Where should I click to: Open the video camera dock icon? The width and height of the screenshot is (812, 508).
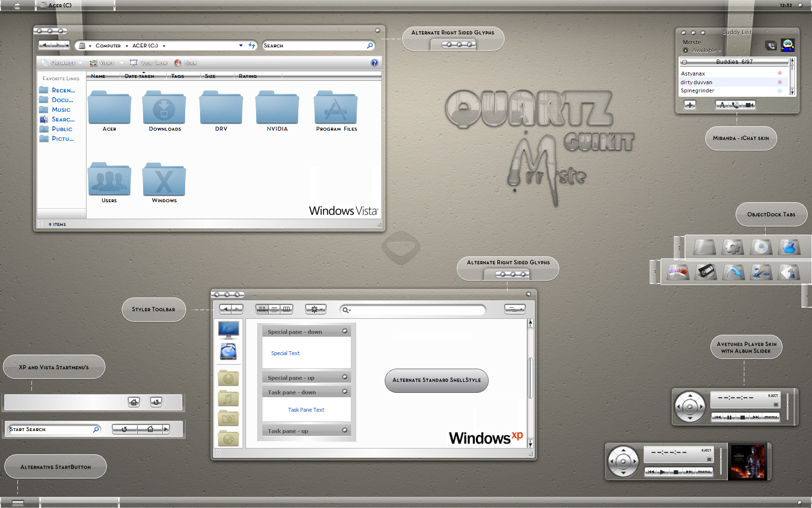(706, 272)
